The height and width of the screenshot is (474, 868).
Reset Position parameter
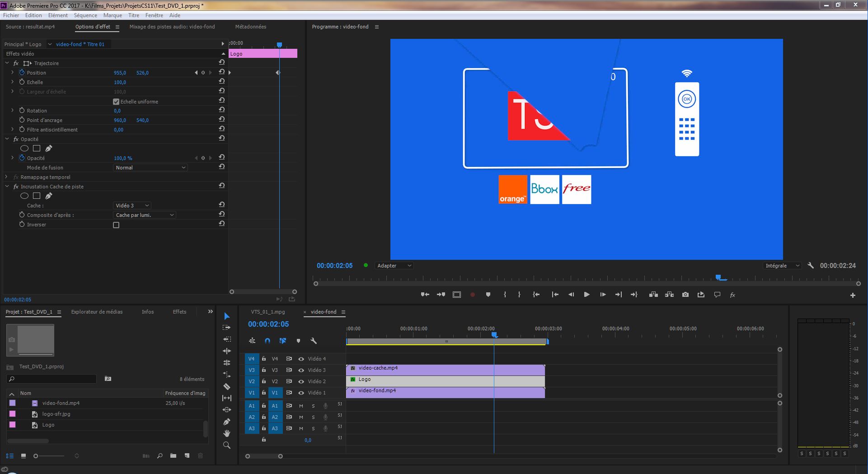tap(221, 72)
